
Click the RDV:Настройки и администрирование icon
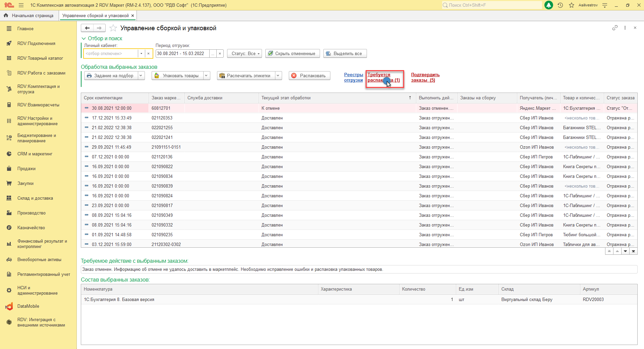9,121
